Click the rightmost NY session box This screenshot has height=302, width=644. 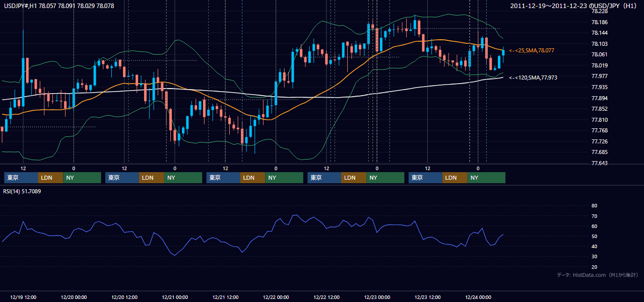pyautogui.click(x=487, y=178)
